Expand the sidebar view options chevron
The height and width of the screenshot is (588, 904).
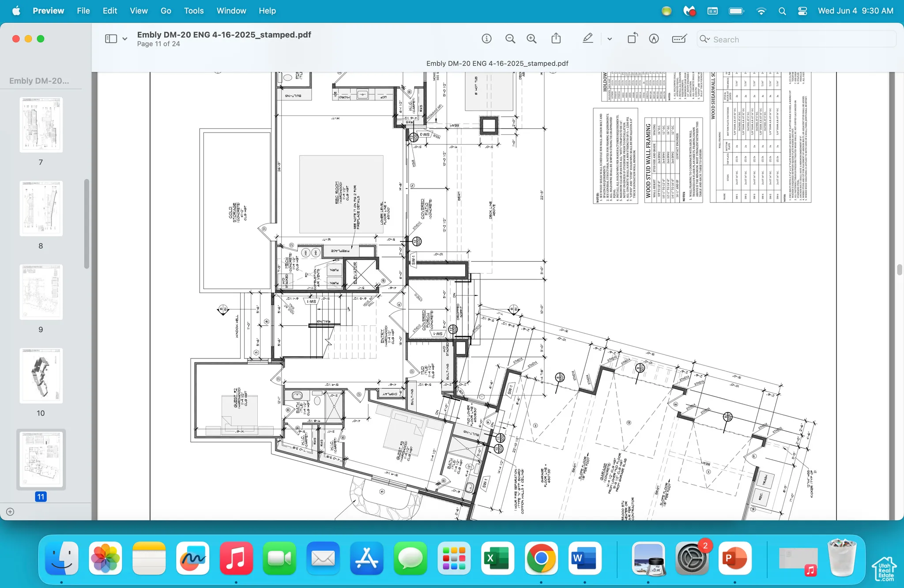tap(125, 39)
